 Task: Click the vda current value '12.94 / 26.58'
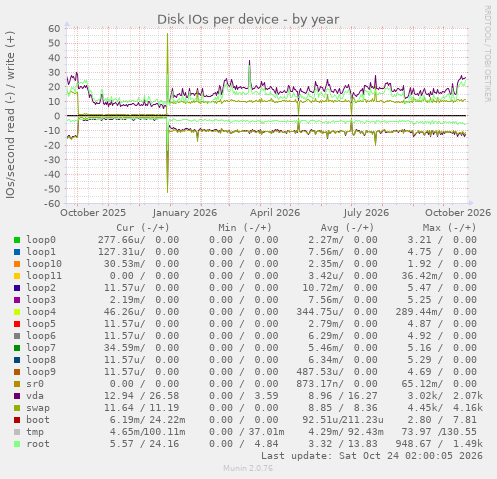(x=141, y=396)
